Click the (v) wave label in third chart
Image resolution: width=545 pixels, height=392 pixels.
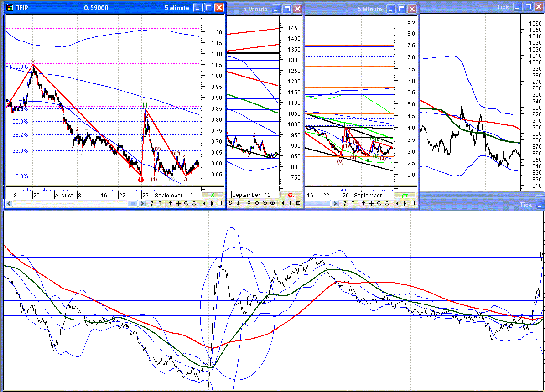click(x=340, y=161)
